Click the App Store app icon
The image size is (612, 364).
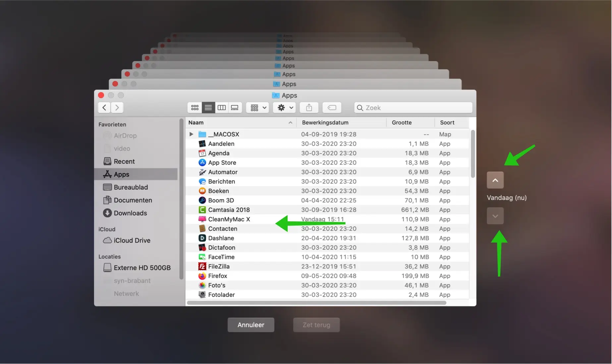pos(202,163)
